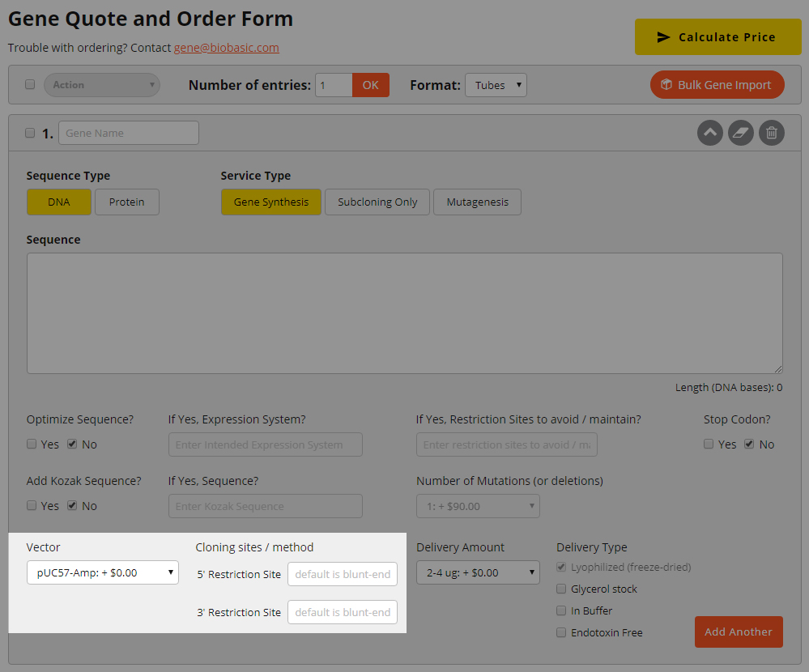Click into the Sequence text area
Screen dimensions: 809x672
[404, 313]
